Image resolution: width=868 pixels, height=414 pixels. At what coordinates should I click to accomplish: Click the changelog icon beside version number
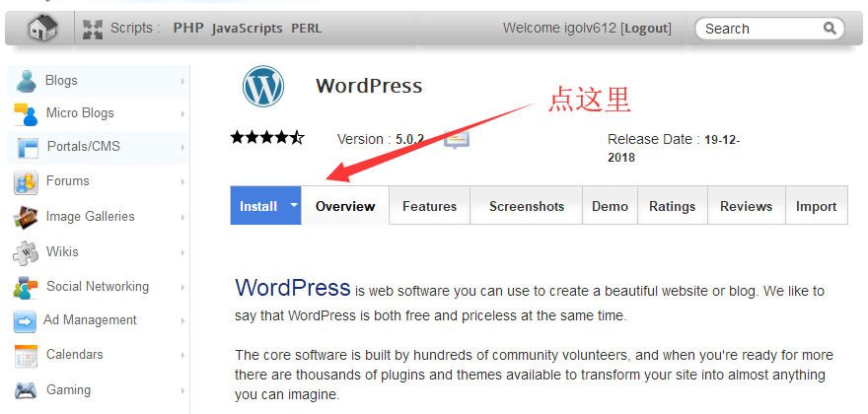pyautogui.click(x=456, y=139)
